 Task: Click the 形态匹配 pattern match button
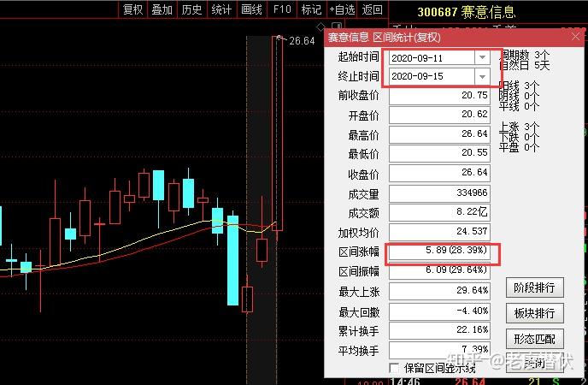(x=534, y=339)
